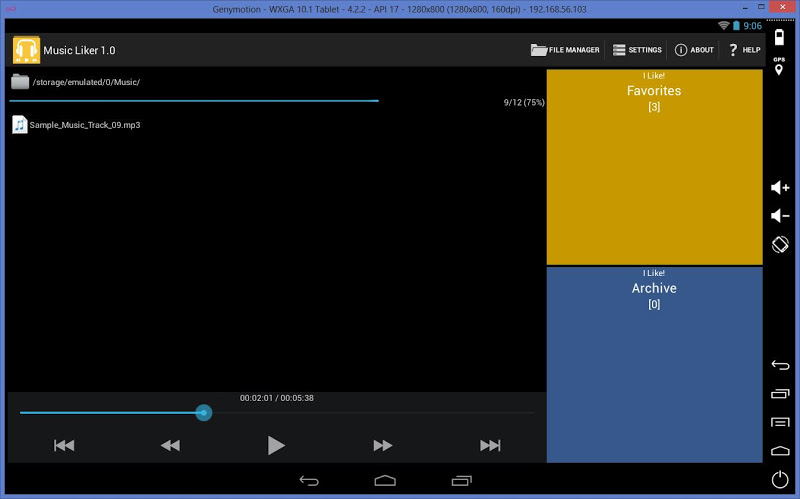
Task: Rewind the current track
Action: click(170, 445)
